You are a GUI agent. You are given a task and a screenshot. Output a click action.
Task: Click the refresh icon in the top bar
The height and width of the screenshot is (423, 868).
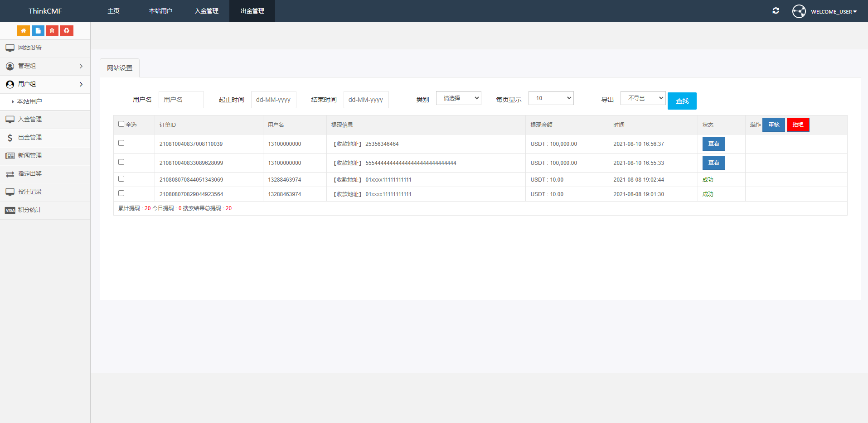click(776, 10)
